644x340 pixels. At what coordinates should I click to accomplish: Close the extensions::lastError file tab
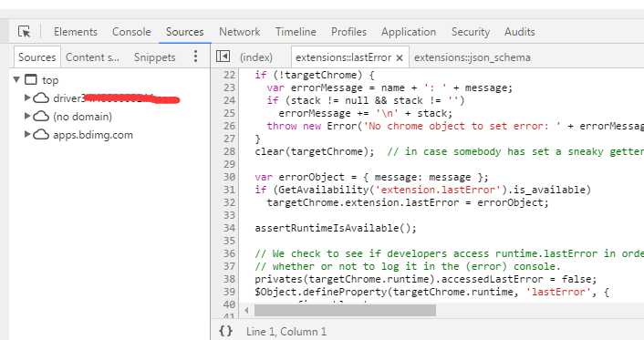pyautogui.click(x=400, y=58)
